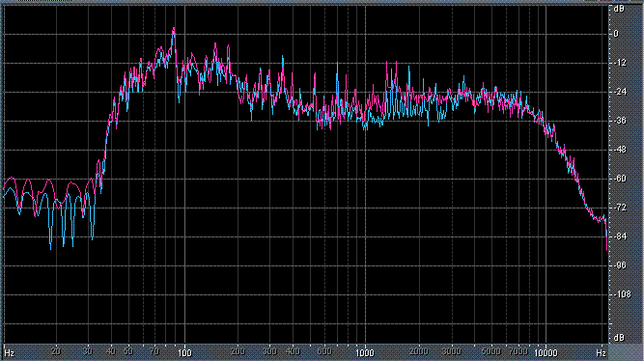
Task: Select the 200 Hz label on the frequency axis
Action: [238, 351]
